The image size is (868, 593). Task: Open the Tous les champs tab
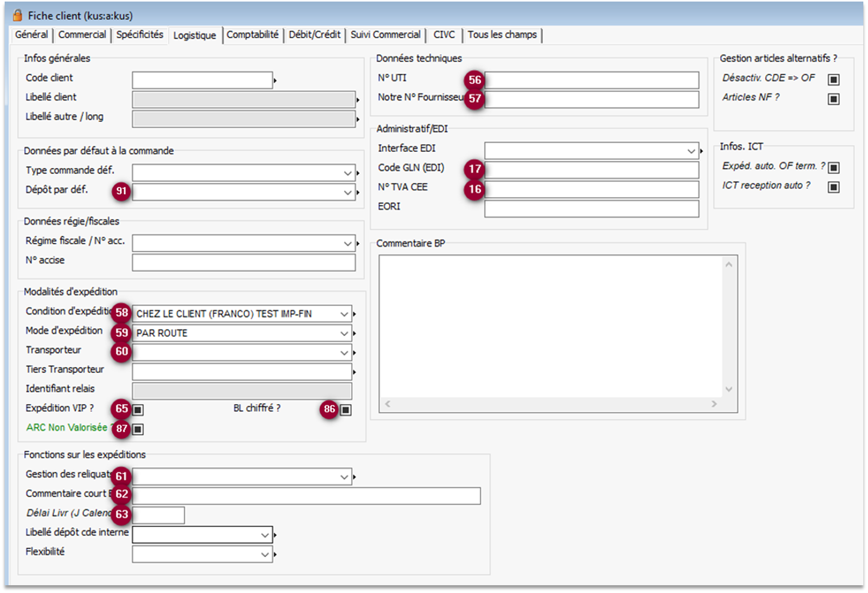tap(501, 35)
